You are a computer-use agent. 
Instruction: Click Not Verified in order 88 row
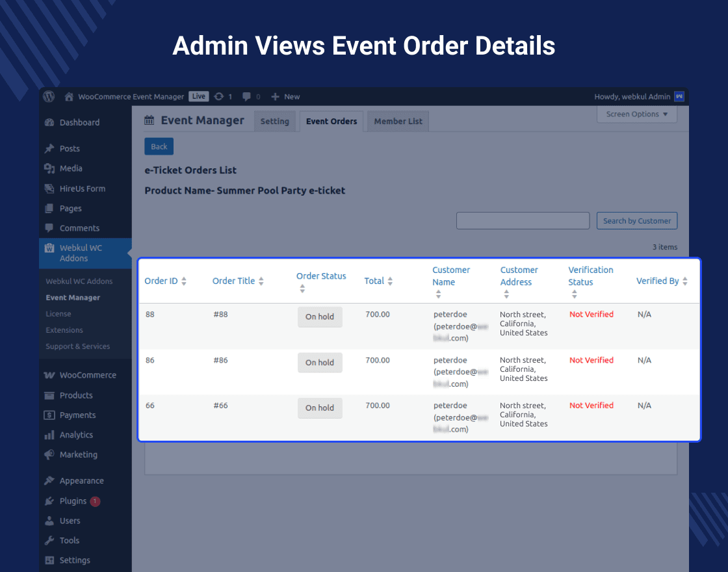[x=591, y=315]
